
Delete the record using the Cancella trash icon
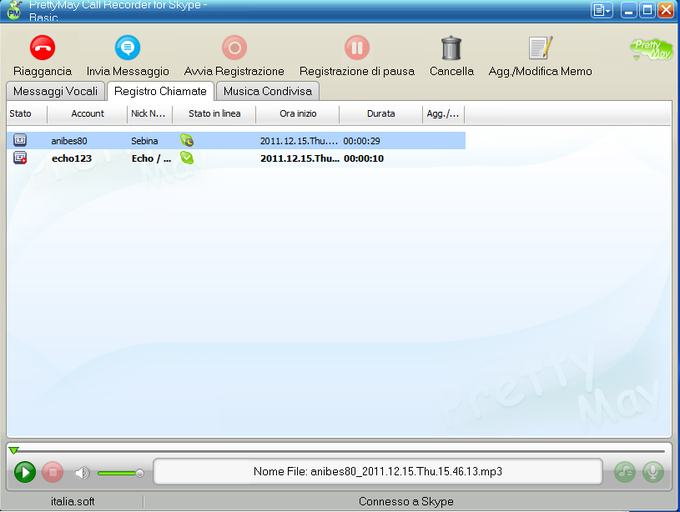tap(451, 47)
